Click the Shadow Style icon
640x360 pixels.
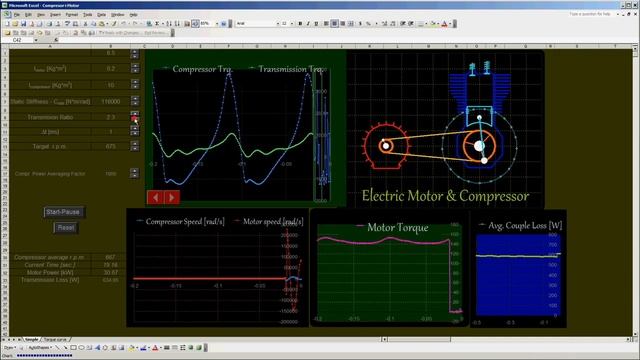pyautogui.click(x=191, y=347)
